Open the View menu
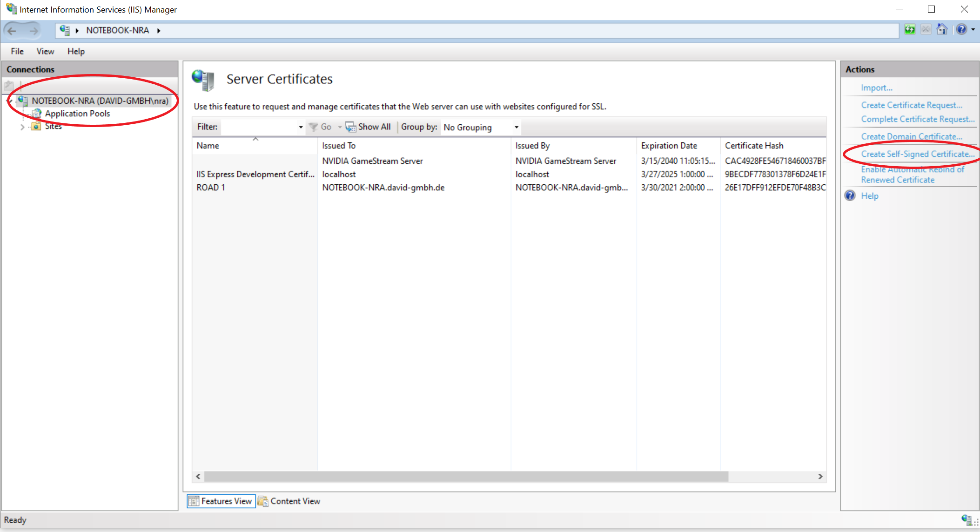980x532 pixels. pos(45,51)
